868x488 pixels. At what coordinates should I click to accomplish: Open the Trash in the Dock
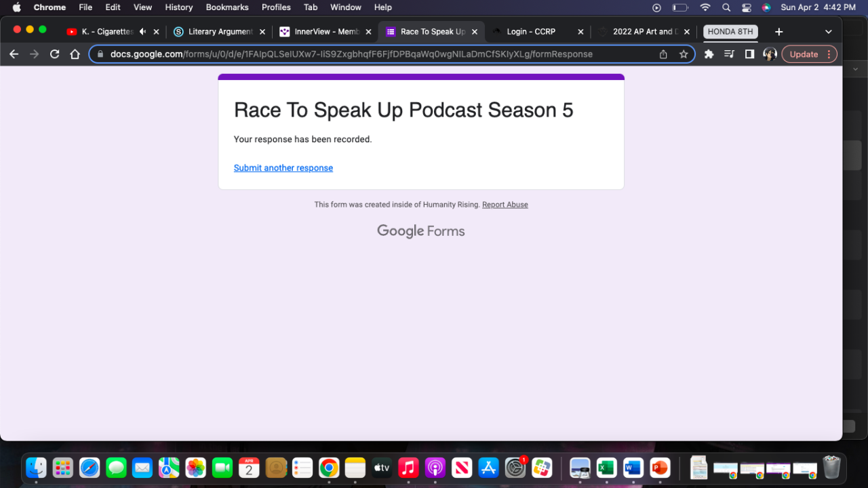pyautogui.click(x=831, y=468)
